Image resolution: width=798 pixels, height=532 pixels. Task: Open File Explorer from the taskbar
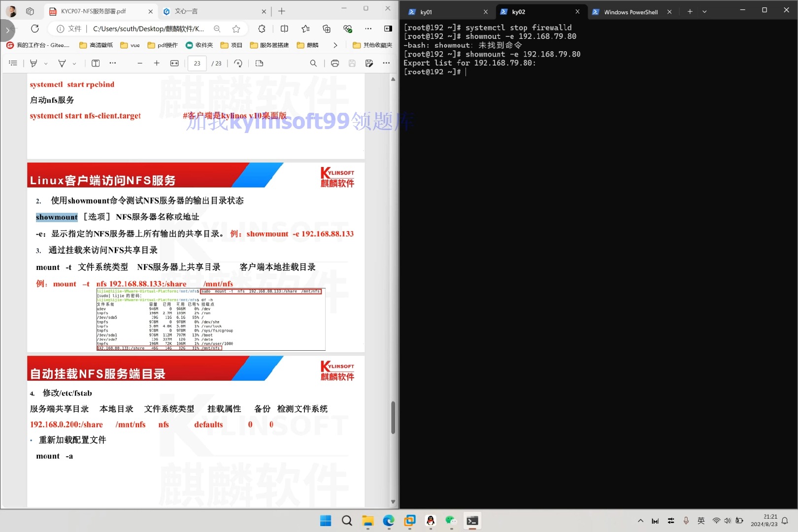click(x=367, y=520)
